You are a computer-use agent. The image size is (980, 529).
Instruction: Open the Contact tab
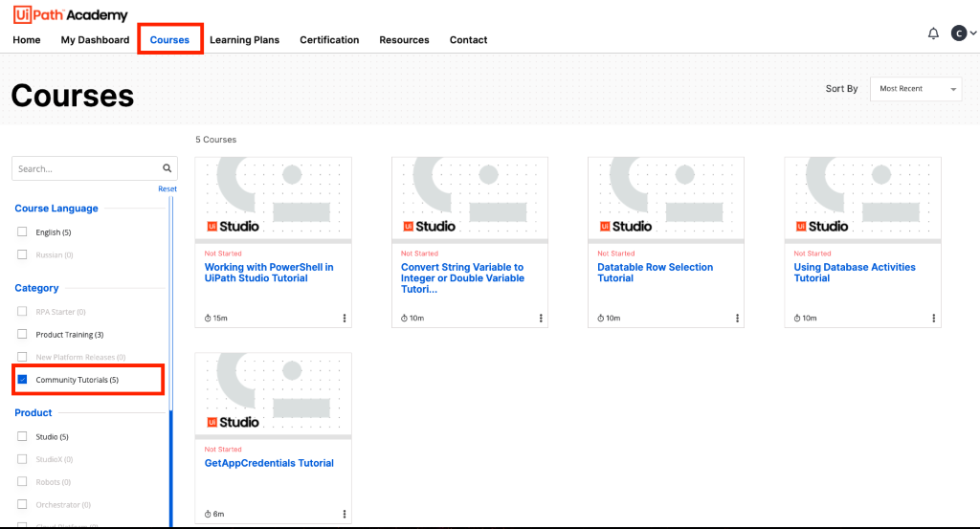coord(468,40)
